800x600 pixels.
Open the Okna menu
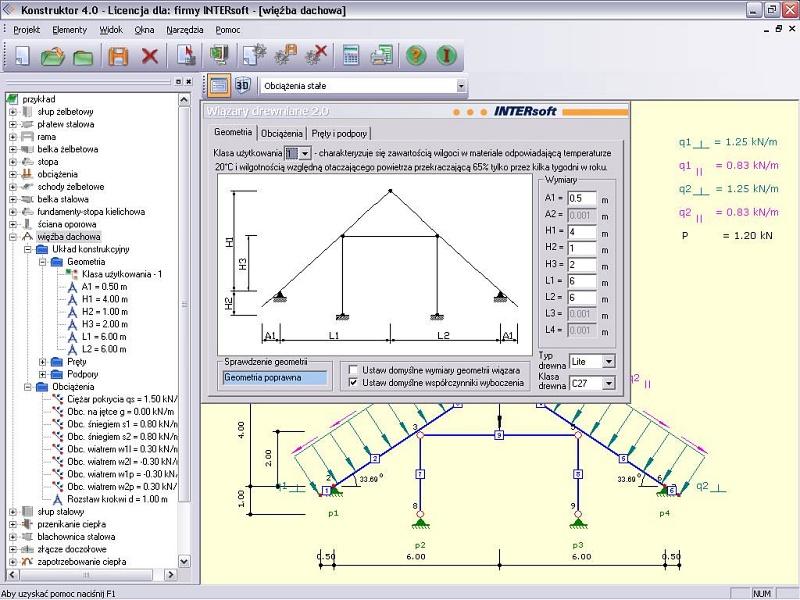[x=144, y=30]
